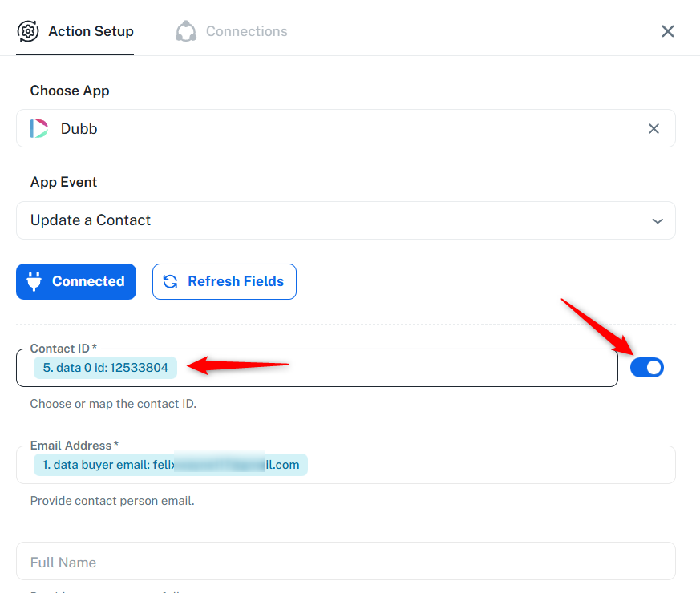Viewport: 700px width, 593px height.
Task: Click the Refresh Fields button
Action: pyautogui.click(x=225, y=281)
